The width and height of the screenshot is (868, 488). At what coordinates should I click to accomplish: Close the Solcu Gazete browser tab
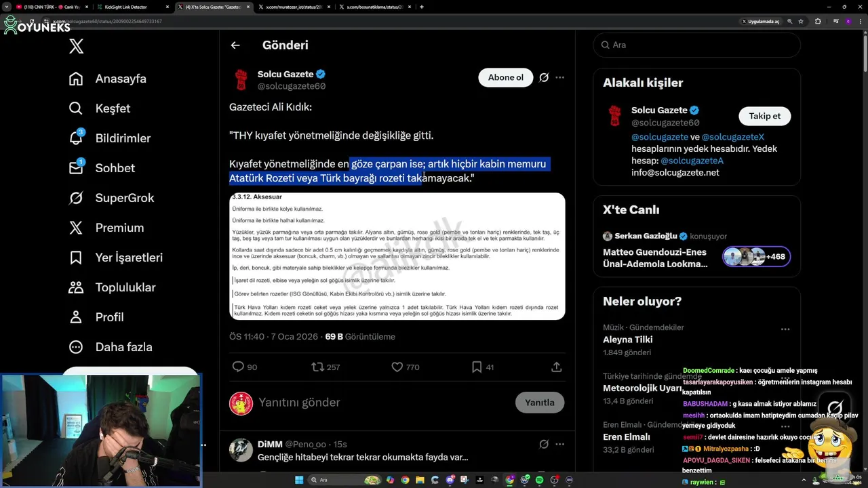click(x=248, y=7)
